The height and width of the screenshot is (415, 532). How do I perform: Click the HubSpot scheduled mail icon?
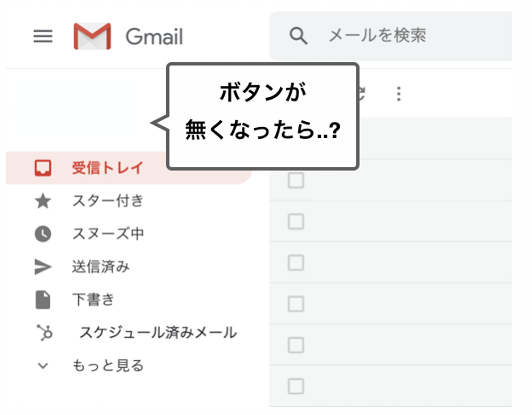point(45,332)
